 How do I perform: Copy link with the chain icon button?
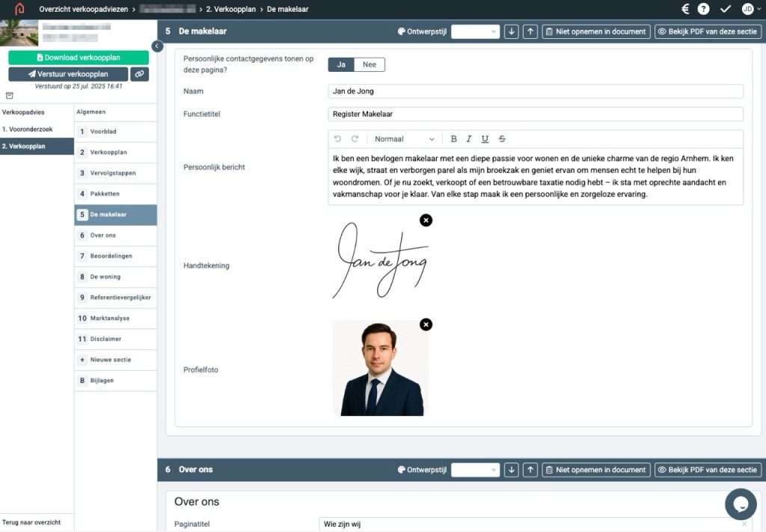140,74
